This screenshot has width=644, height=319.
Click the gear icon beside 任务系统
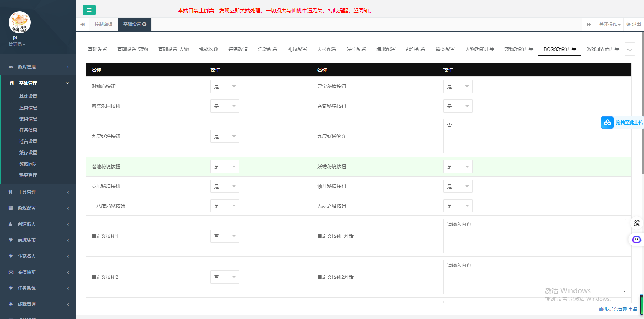(x=11, y=288)
